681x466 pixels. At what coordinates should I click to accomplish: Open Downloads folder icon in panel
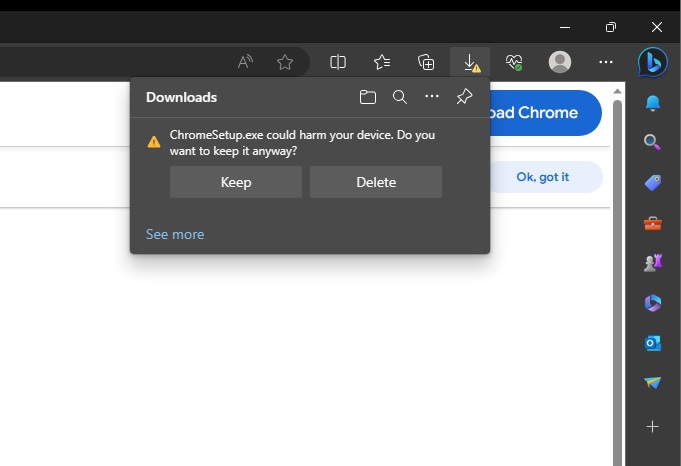click(368, 97)
